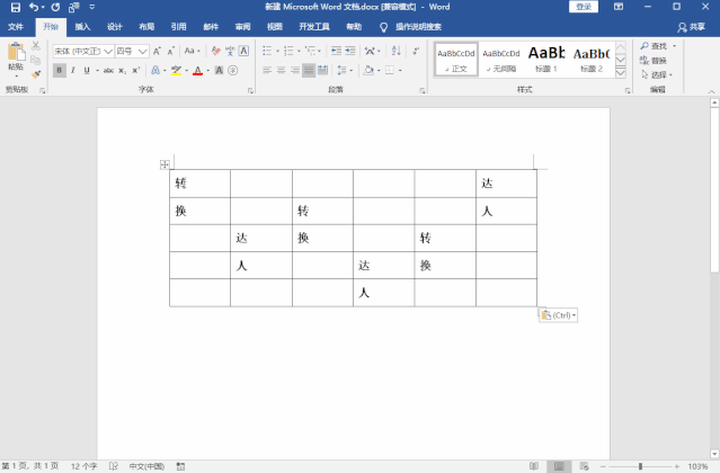Click the Decrease Indent icon
The height and width of the screenshot is (473, 720).
336,51
